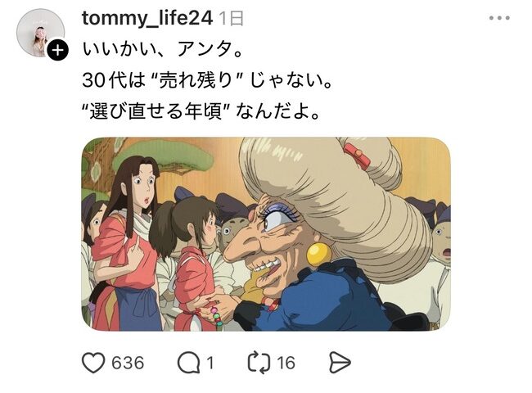
Task: Open the post from its 1日 timestamp
Action: pos(232,18)
